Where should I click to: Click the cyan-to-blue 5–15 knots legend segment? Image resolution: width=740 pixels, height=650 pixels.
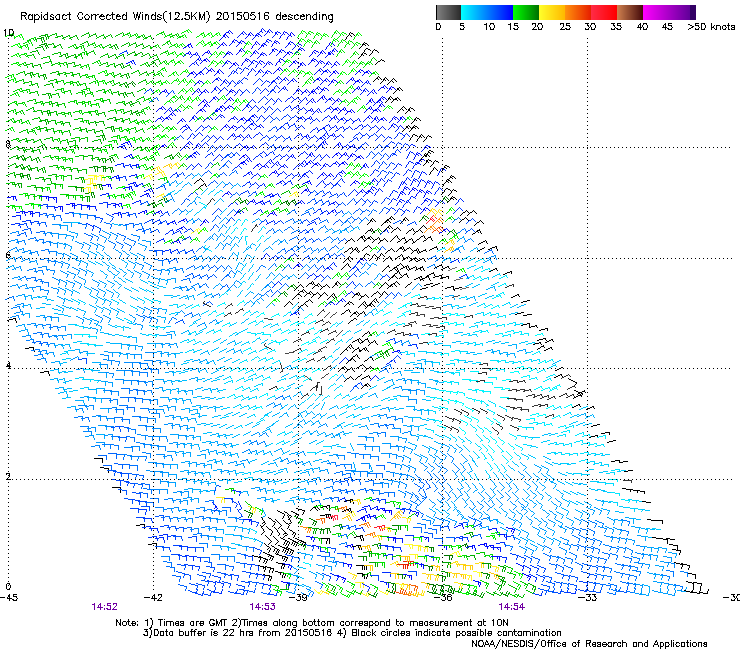(487, 12)
